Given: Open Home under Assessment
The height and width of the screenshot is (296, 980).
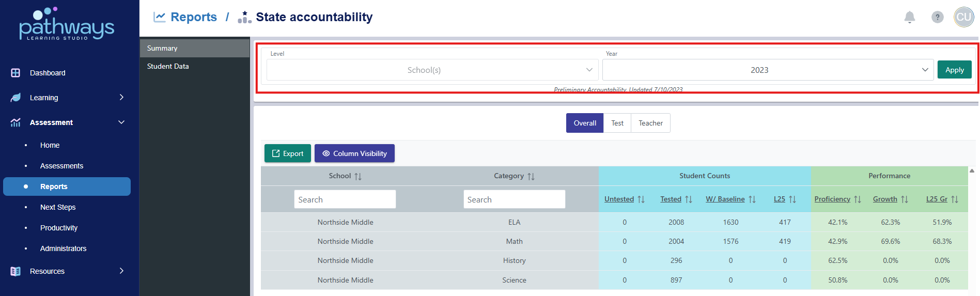Looking at the screenshot, I should coord(50,145).
